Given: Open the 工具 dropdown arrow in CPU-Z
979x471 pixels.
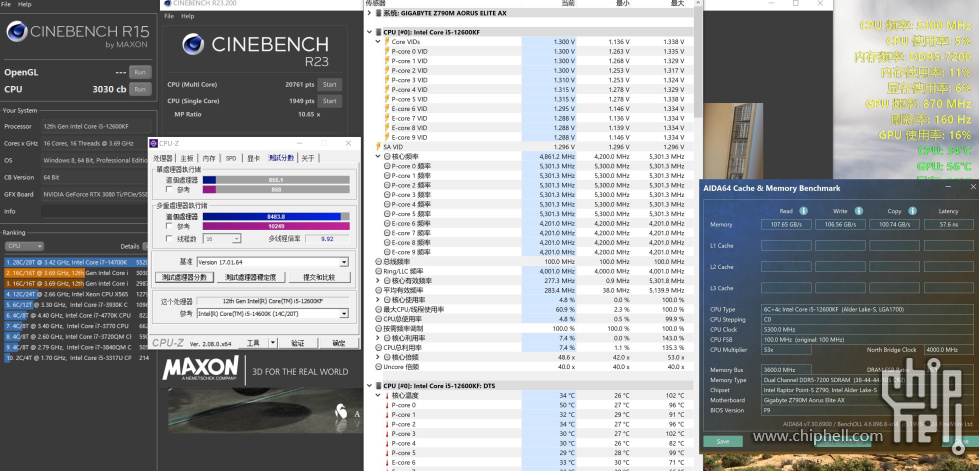Looking at the screenshot, I should click(x=272, y=343).
